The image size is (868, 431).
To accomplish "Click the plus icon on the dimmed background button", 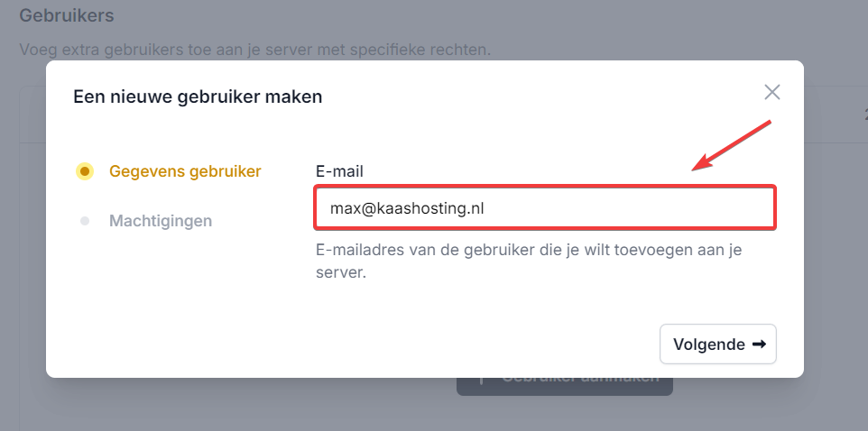I will [x=479, y=381].
